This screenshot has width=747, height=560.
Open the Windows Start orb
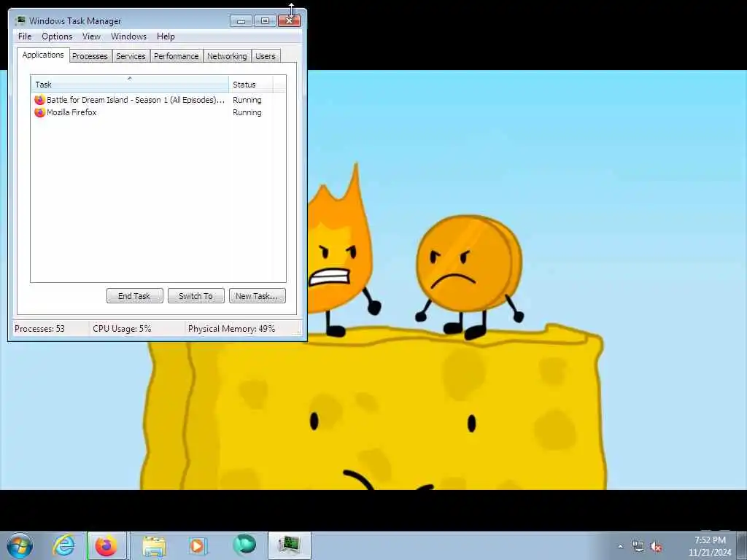click(20, 545)
